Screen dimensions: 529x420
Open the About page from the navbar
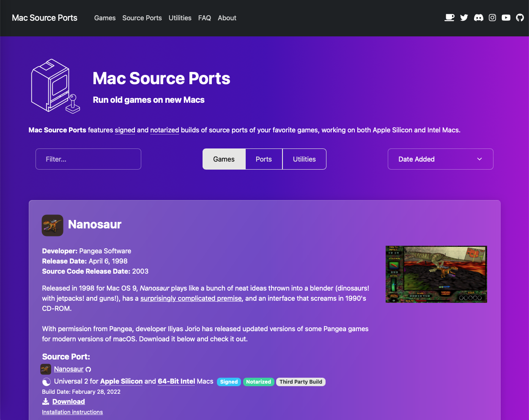pos(227,18)
